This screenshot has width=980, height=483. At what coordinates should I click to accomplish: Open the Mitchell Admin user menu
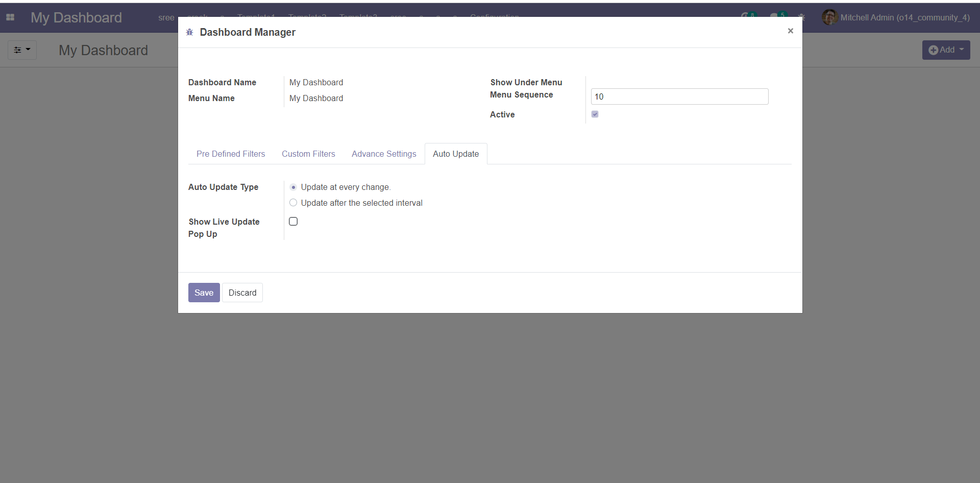904,17
